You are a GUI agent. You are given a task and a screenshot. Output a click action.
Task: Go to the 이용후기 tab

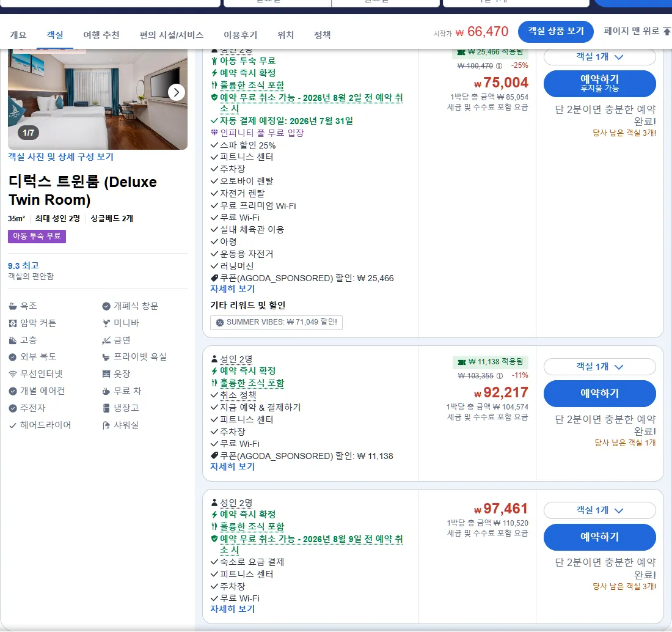tap(241, 35)
